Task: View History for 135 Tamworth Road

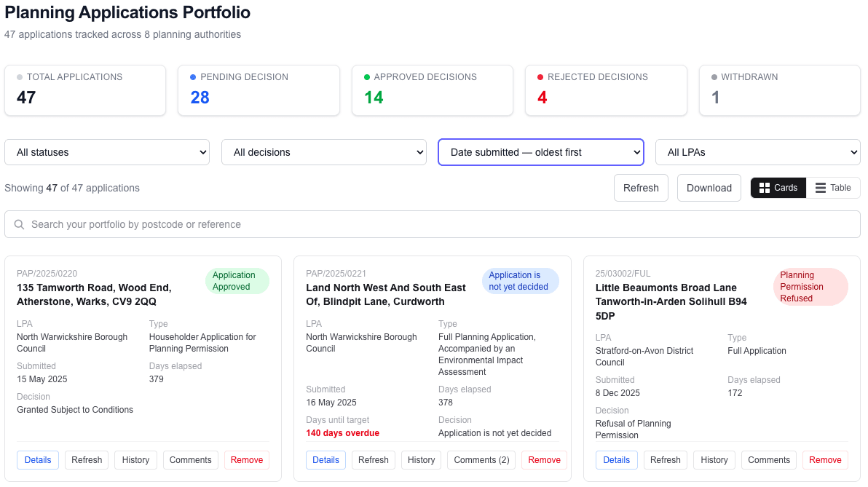Action: click(x=135, y=460)
